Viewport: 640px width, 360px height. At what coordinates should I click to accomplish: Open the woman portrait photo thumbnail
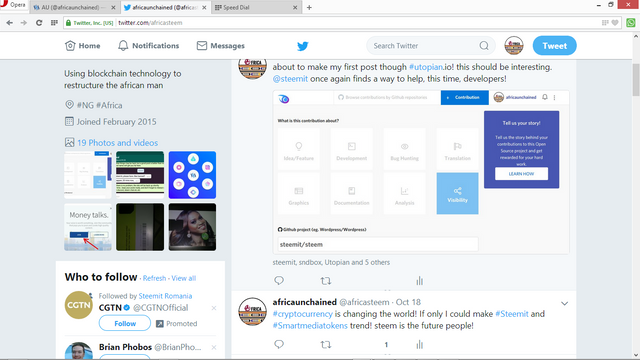click(x=192, y=227)
